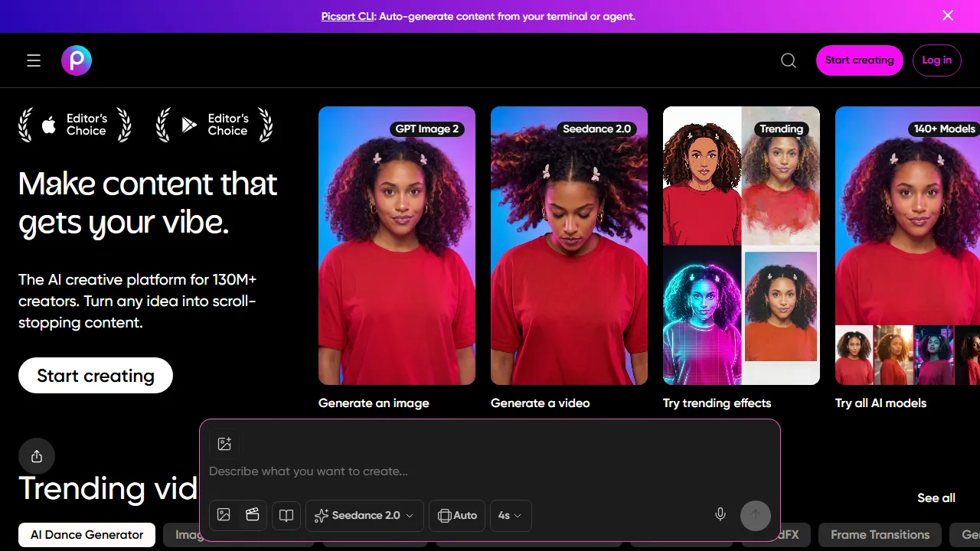Select image generation mode icon
Image resolution: width=980 pixels, height=551 pixels.
coord(224,515)
